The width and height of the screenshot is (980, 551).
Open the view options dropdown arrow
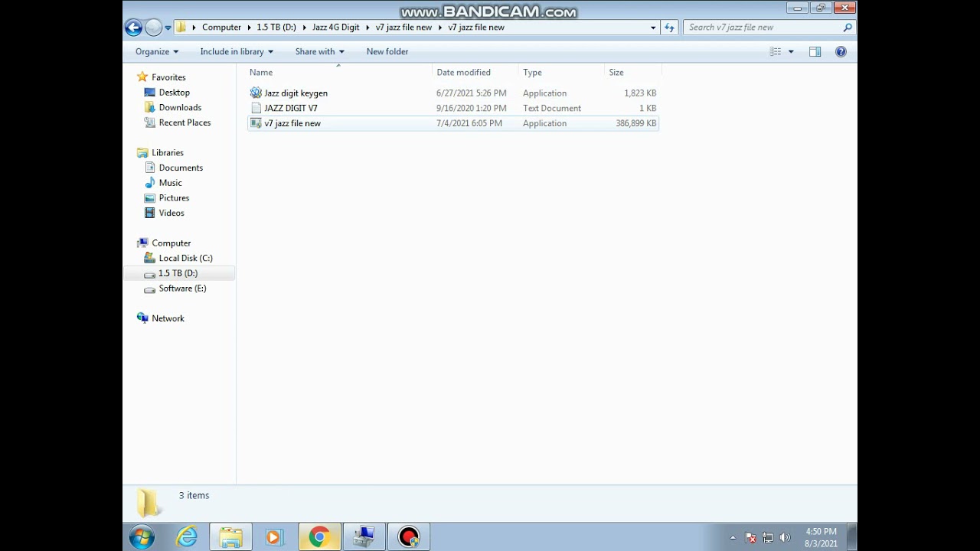tap(791, 51)
